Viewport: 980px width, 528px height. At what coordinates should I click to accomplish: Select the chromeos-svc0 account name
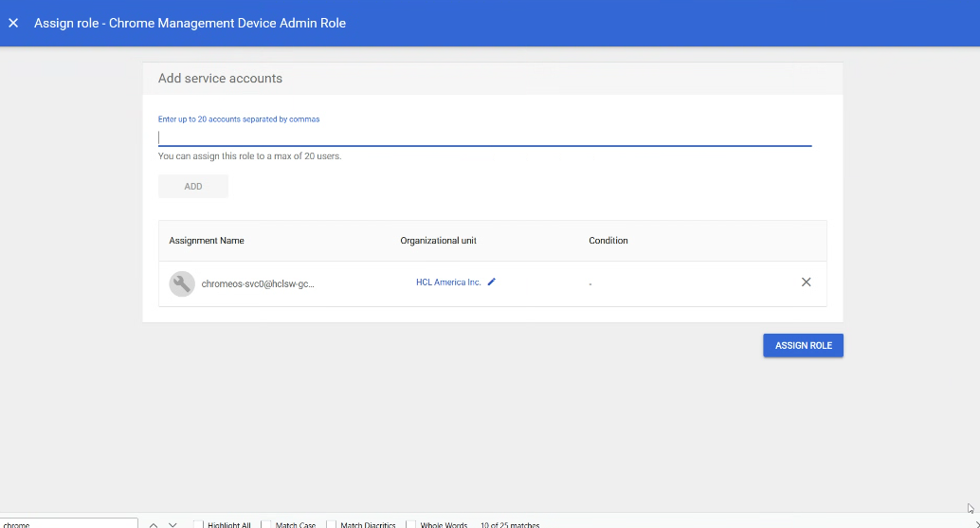click(258, 283)
